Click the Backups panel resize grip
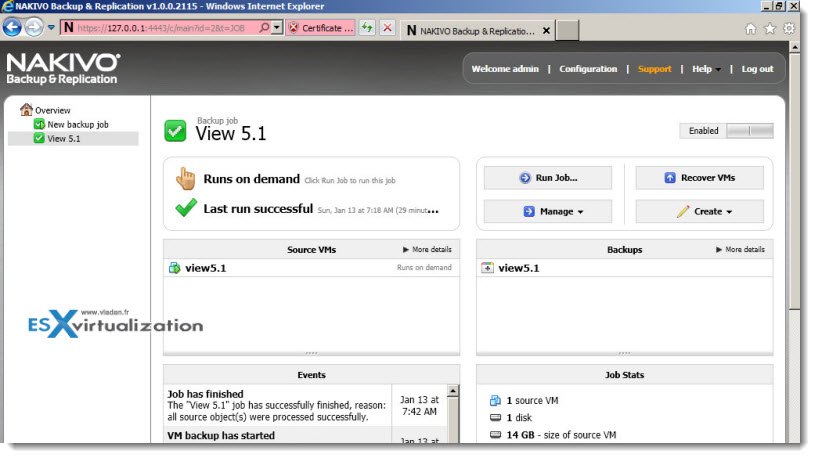The width and height of the screenshot is (815, 458). click(624, 353)
